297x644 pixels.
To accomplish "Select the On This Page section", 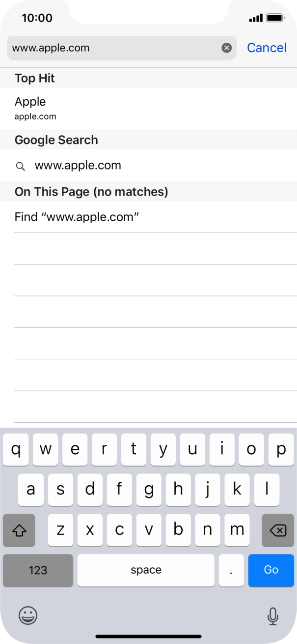I will 92,191.
